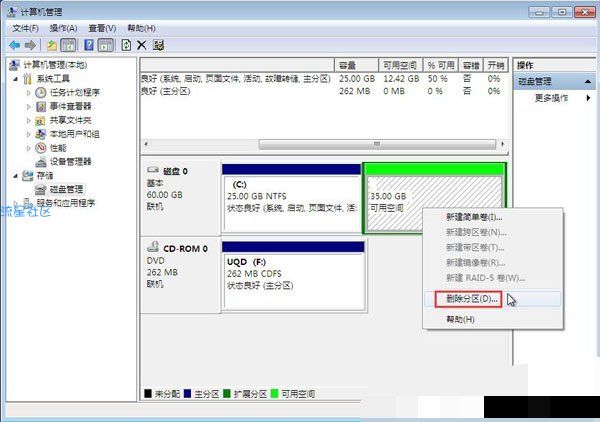Sort by the 容错 column header
The image size is (600, 422).
pyautogui.click(x=471, y=65)
